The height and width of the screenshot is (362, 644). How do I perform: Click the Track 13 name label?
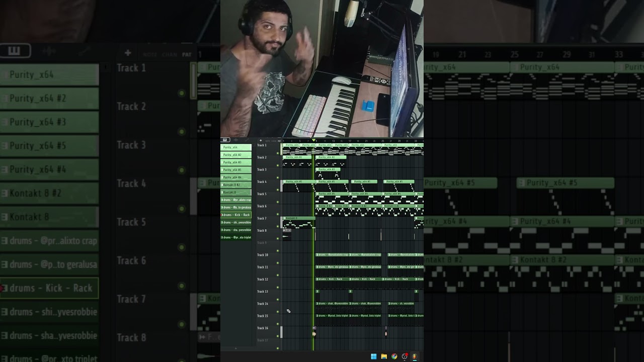click(263, 292)
